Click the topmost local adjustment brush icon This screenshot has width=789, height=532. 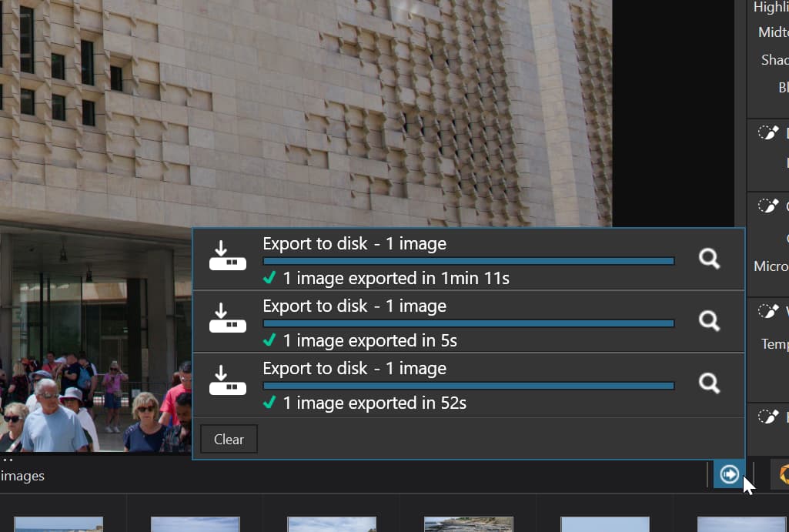pyautogui.click(x=768, y=132)
